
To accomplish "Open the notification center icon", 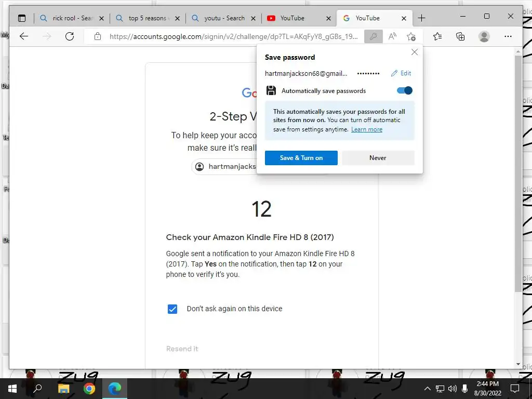I will [x=515, y=389].
